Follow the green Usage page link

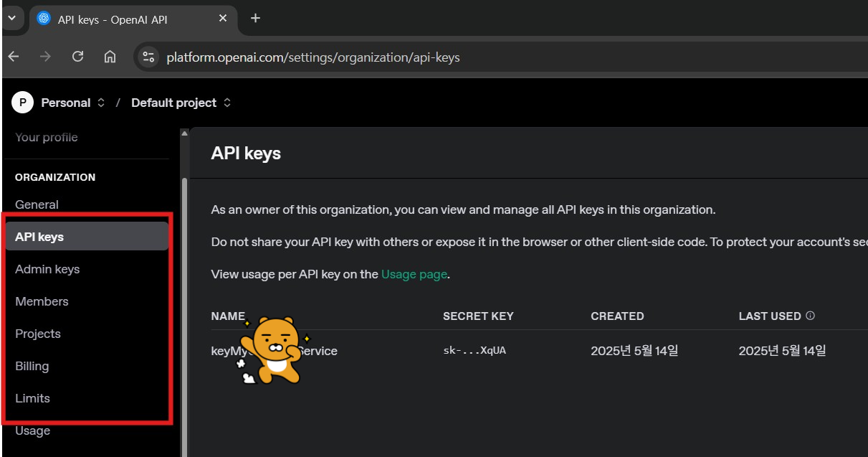414,274
